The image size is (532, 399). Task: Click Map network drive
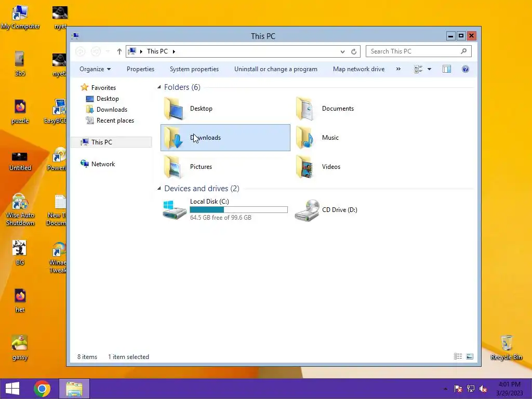click(x=358, y=69)
